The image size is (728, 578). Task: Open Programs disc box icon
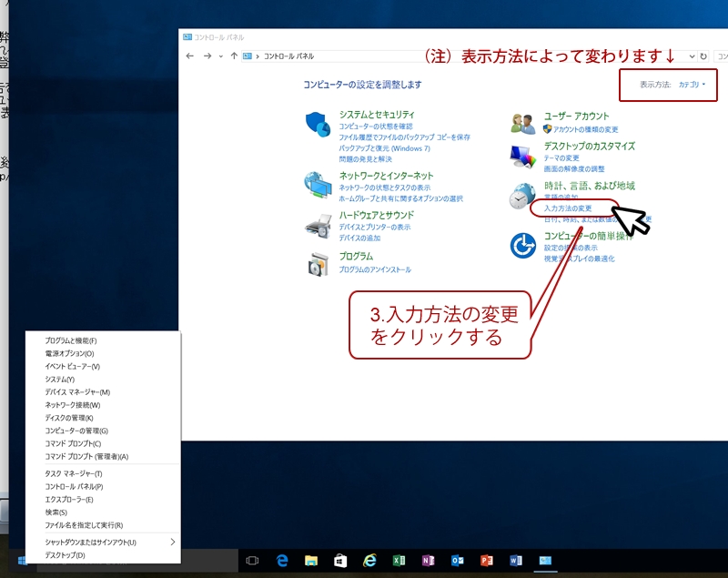click(318, 264)
